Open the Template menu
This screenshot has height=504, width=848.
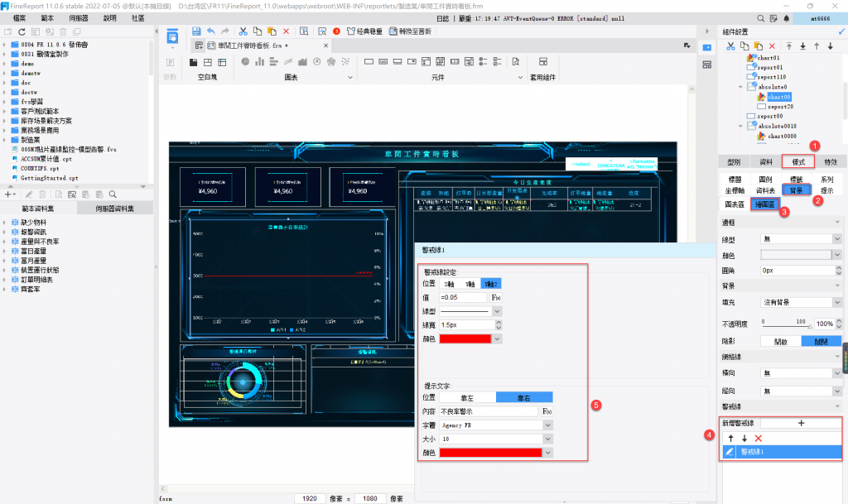coord(47,18)
